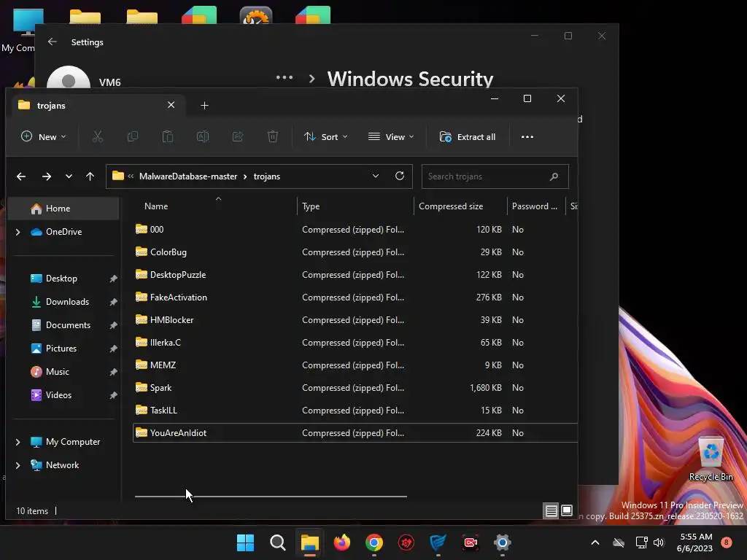Expand Network tree node
Viewport: 747px width, 560px height.
(18, 465)
